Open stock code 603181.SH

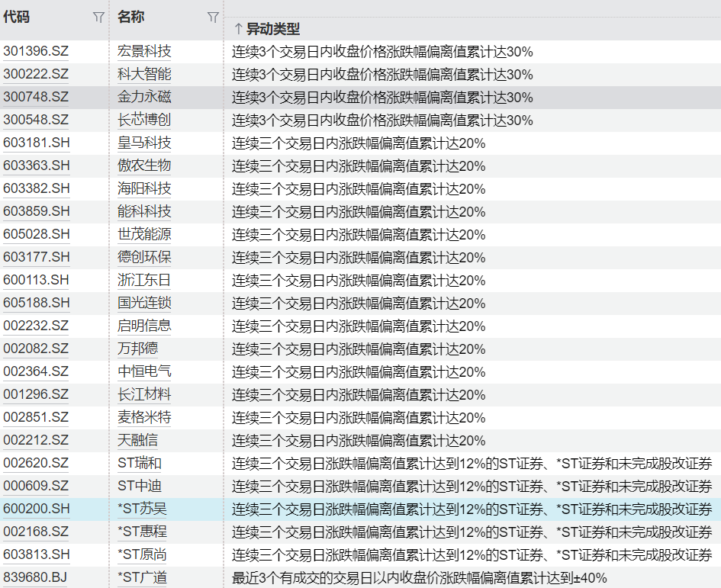click(37, 143)
